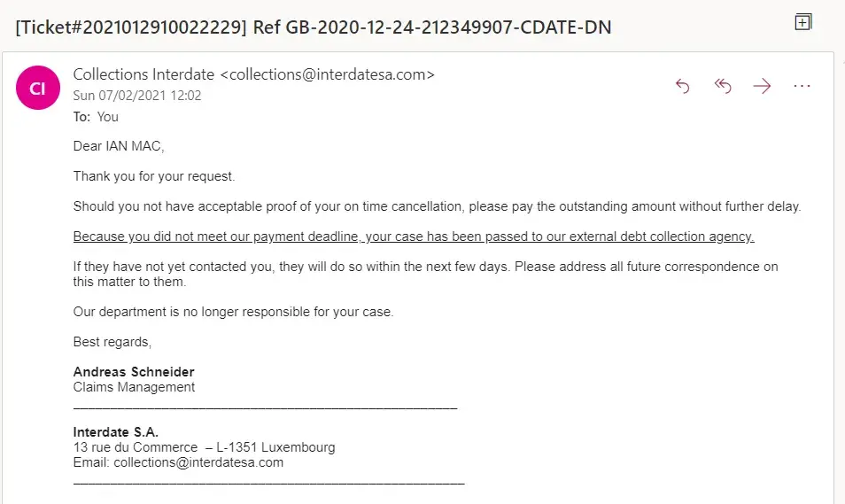Click the Reply all double-arrow icon
Viewport: 845px width, 504px height.
pos(722,86)
